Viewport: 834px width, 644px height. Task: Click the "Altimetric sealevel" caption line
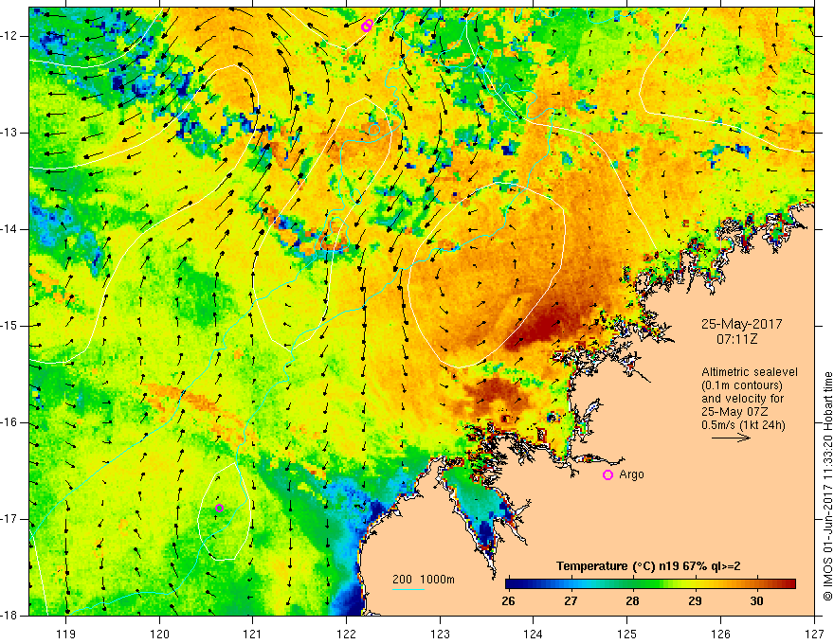pyautogui.click(x=750, y=372)
